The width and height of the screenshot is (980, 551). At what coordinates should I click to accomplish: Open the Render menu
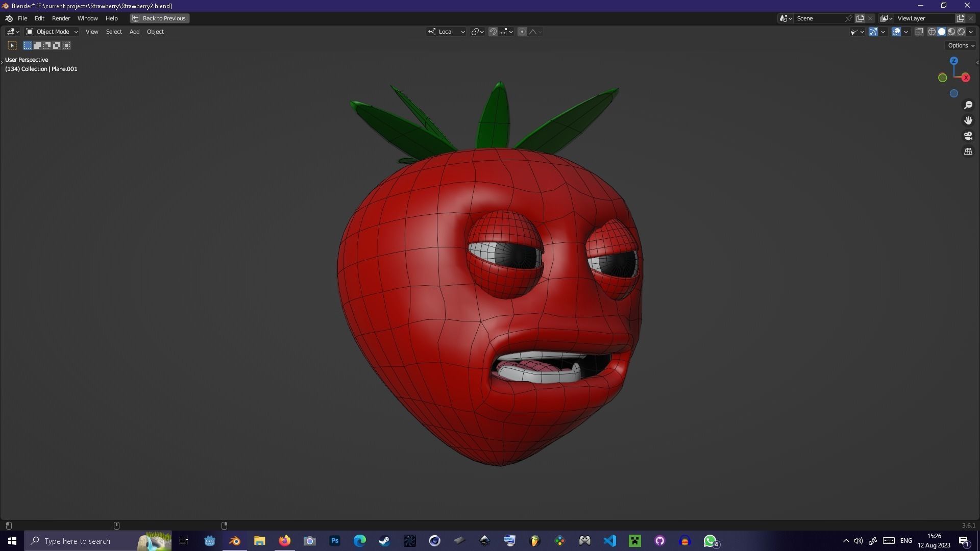click(x=61, y=18)
